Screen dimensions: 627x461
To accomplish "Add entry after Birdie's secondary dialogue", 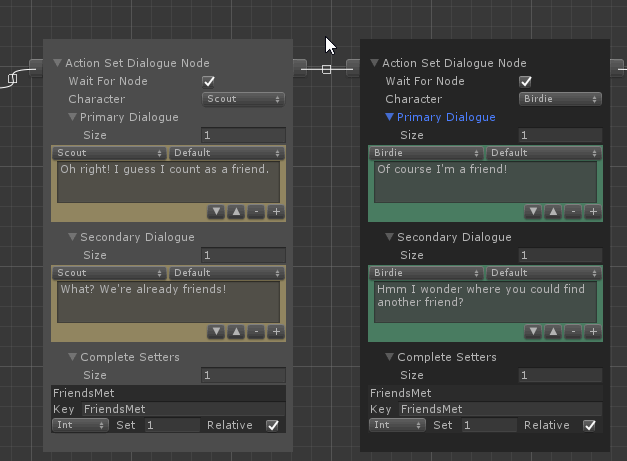I will [x=593, y=331].
